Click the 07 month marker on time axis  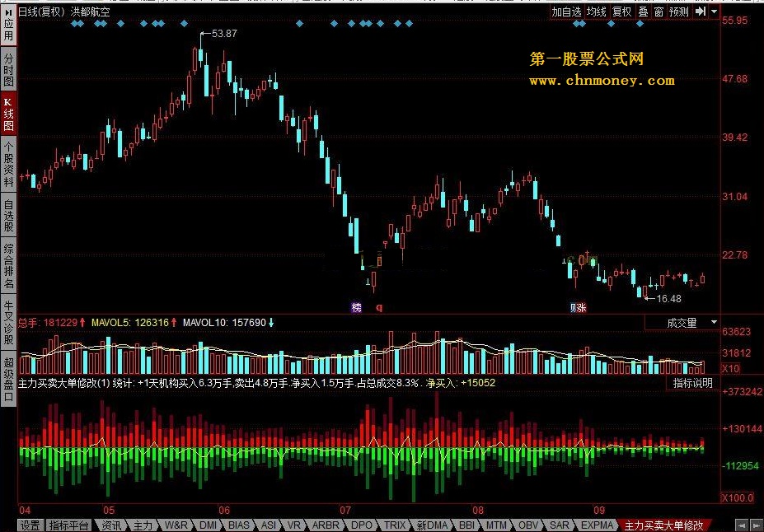[x=345, y=510]
